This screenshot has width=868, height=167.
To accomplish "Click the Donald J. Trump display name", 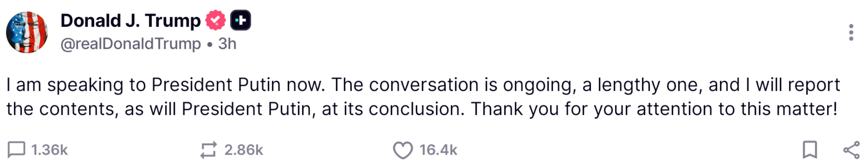I will tap(130, 20).
